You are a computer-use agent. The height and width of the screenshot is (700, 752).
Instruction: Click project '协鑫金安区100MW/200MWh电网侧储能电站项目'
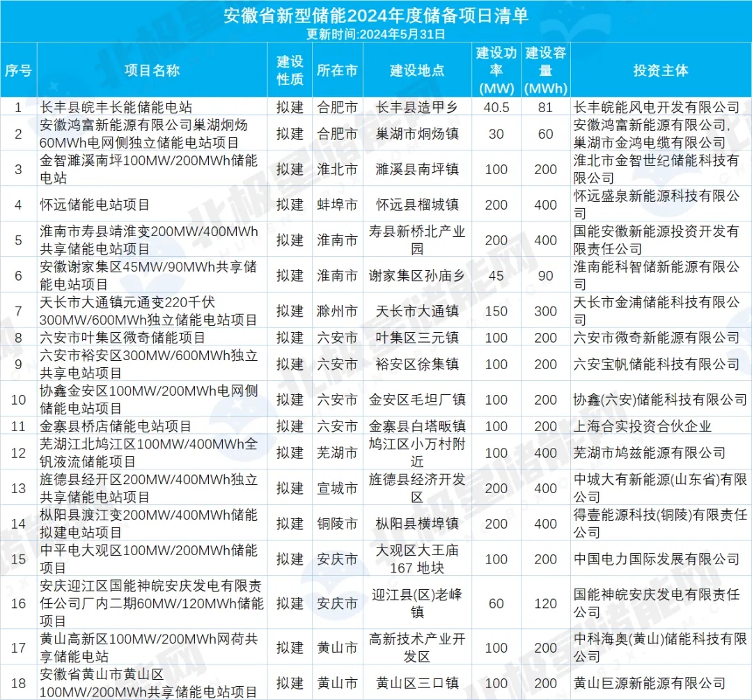click(x=149, y=399)
